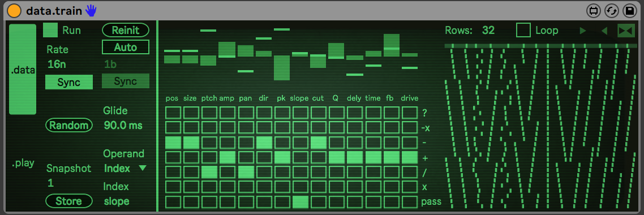Select the backward play direction arrow

click(x=604, y=31)
